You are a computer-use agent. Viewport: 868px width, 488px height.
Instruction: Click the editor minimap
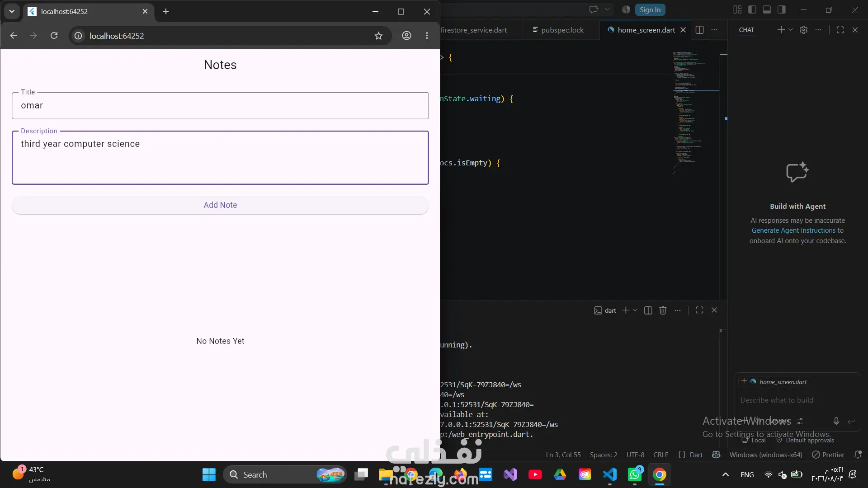click(x=696, y=113)
